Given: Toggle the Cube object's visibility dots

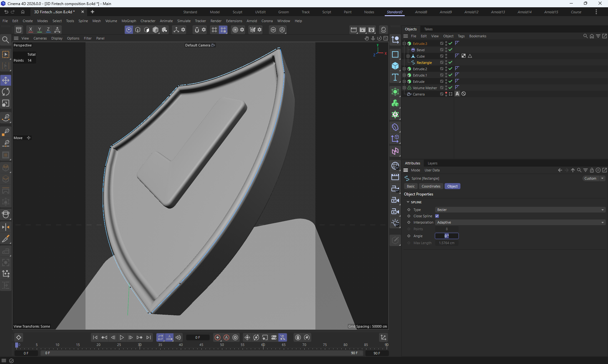Looking at the screenshot, I should click(x=446, y=56).
